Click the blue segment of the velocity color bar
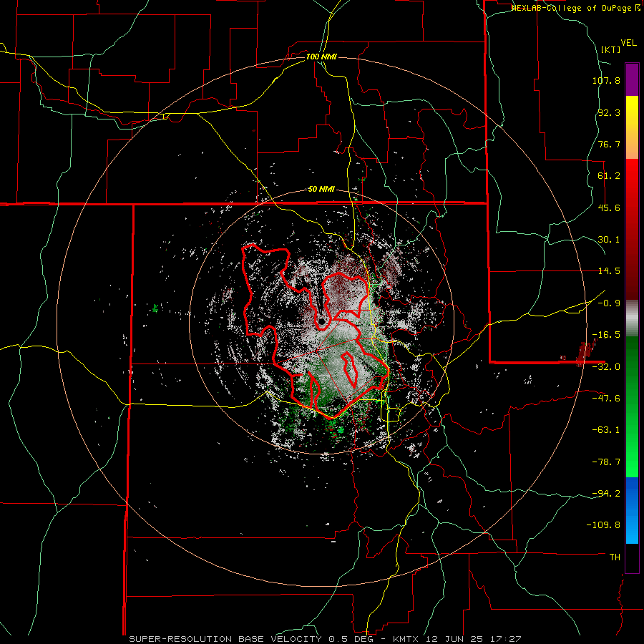The height and width of the screenshot is (644, 644). pos(632,510)
